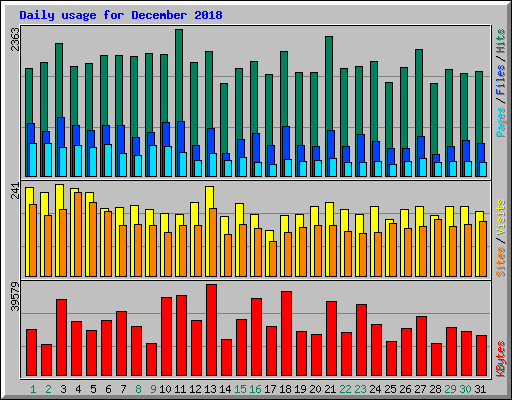Select the red KBytes bar for day 18
The image size is (512, 400).
(x=286, y=334)
